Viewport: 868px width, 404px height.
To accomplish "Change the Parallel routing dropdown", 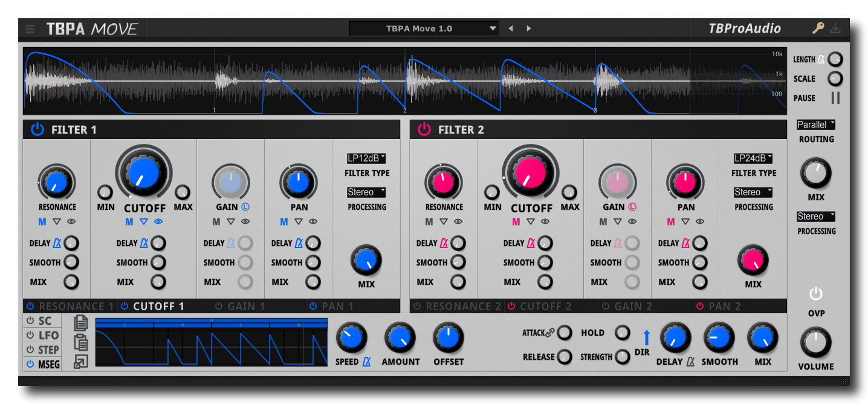I will click(815, 125).
